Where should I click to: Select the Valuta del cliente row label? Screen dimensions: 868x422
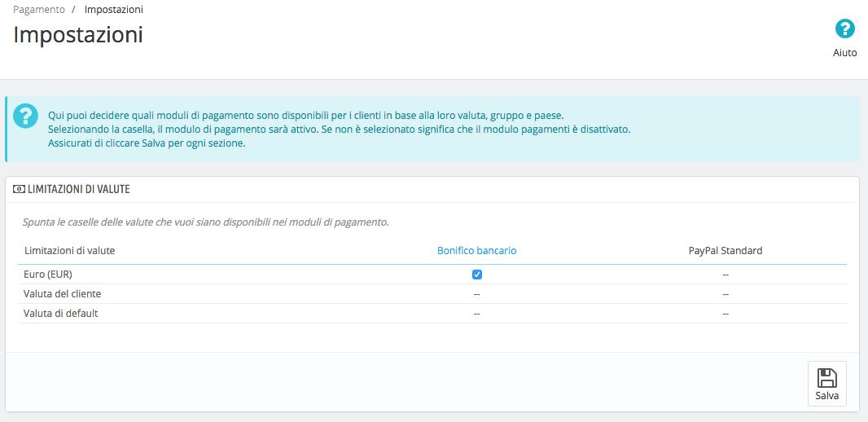point(63,294)
